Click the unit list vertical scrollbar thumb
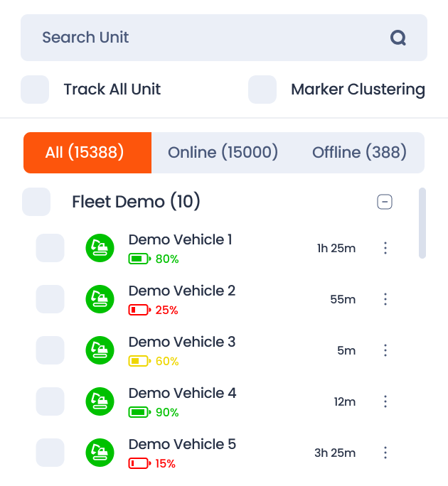The width and height of the screenshot is (448, 486). (x=422, y=223)
